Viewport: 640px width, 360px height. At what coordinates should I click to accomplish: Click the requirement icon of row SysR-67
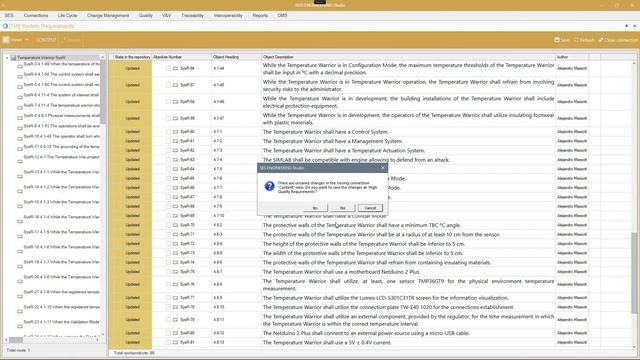point(176,197)
